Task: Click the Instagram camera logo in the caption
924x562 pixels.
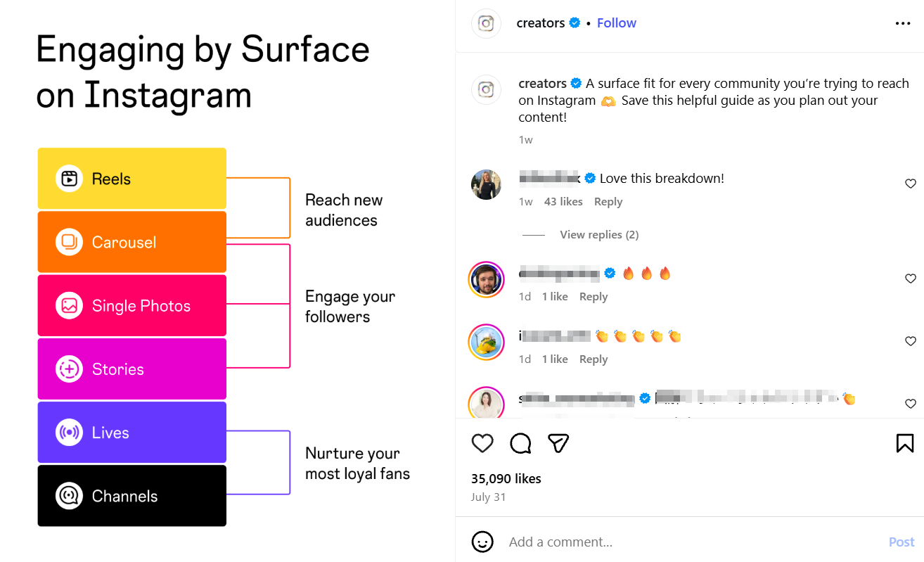Action: 486,89
